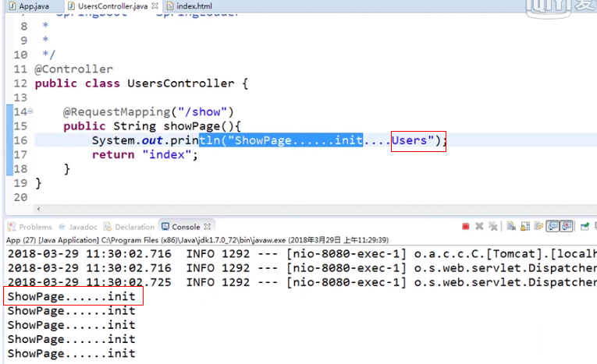Close the Console view with its X
Image resolution: width=597 pixels, height=364 pixels.
[x=207, y=227]
